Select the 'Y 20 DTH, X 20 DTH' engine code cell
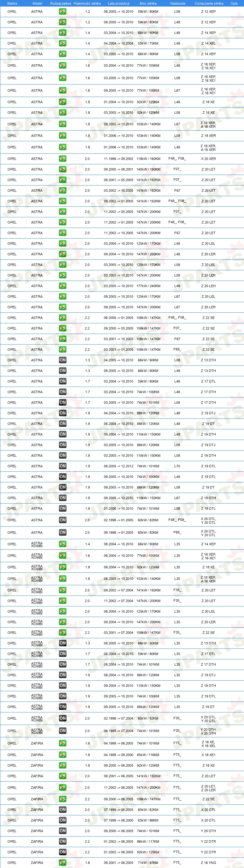 (208, 731)
